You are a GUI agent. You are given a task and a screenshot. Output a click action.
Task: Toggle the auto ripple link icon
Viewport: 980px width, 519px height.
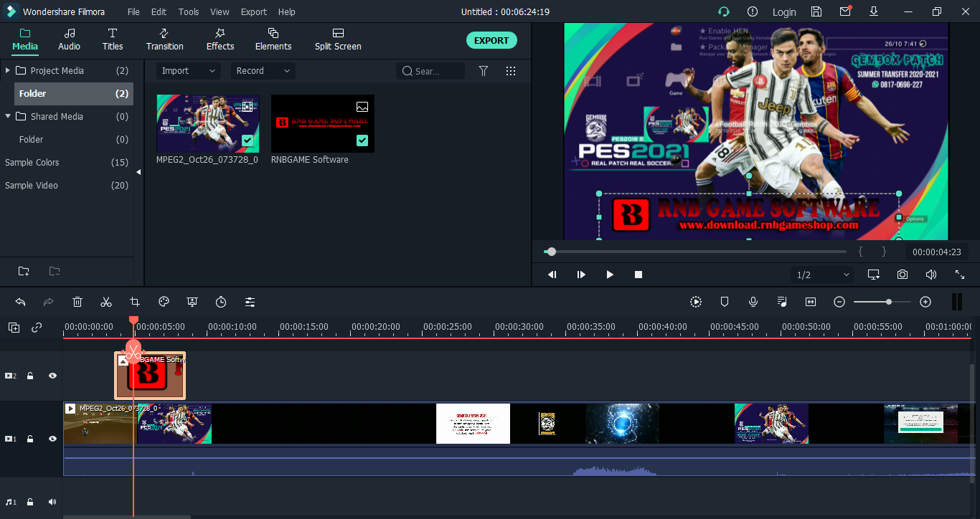(37, 328)
